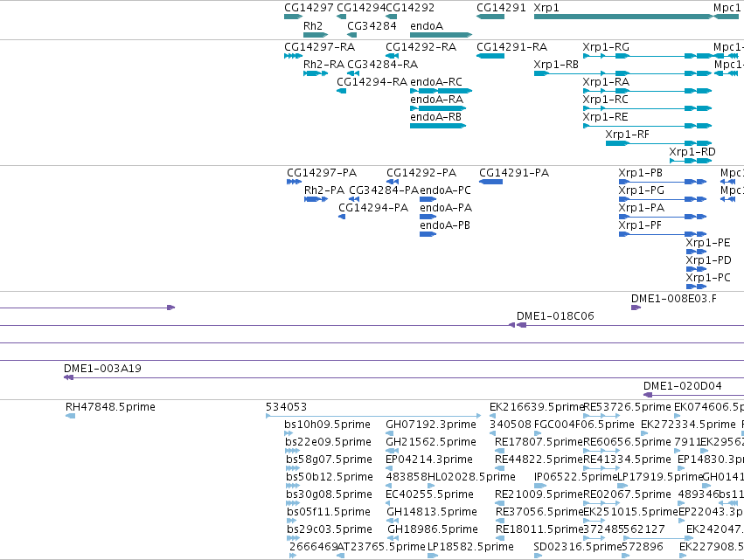Open the Xrp1-RB transcript label
This screenshot has height=560, width=744.
coord(556,65)
